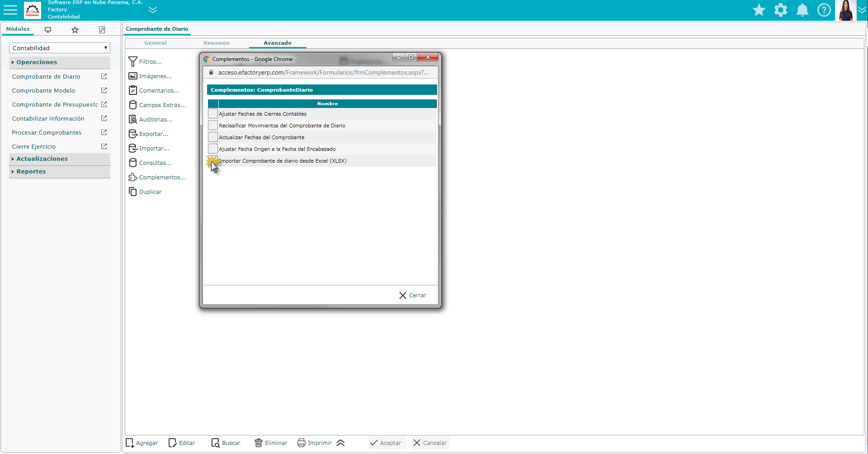
Task: Click the Nombre column header
Action: coord(327,104)
